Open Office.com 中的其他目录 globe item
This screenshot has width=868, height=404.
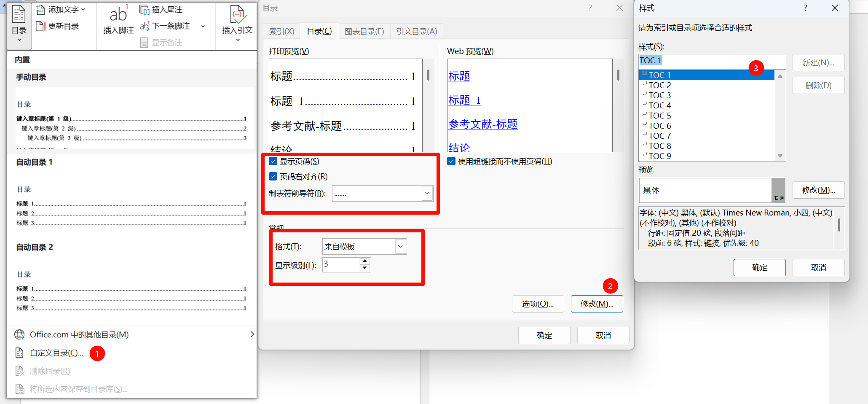(x=19, y=334)
